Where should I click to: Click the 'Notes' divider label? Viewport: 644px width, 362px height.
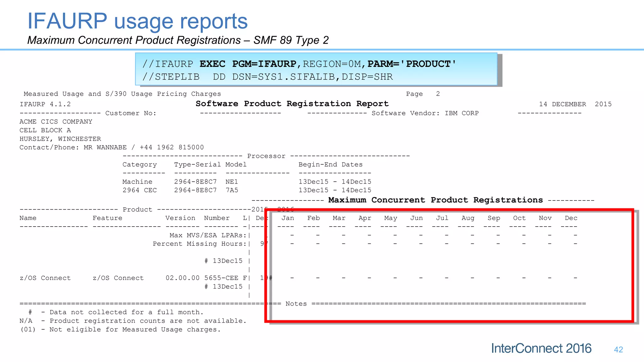tap(296, 304)
